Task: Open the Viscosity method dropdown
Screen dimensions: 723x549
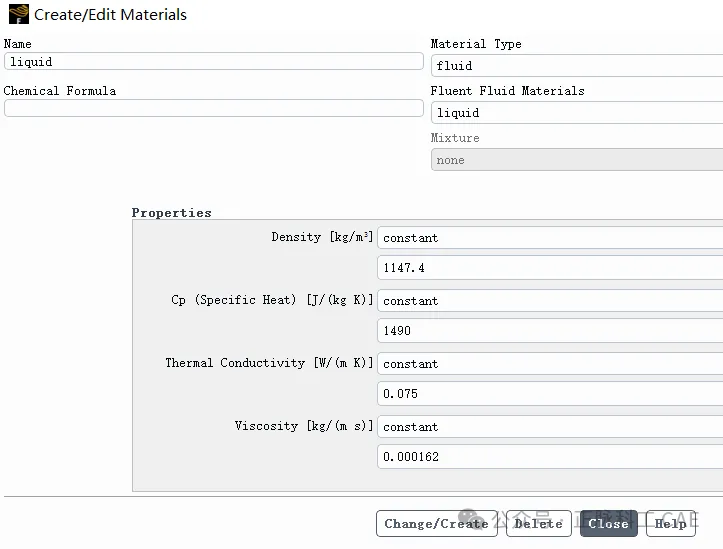Action: 550,427
